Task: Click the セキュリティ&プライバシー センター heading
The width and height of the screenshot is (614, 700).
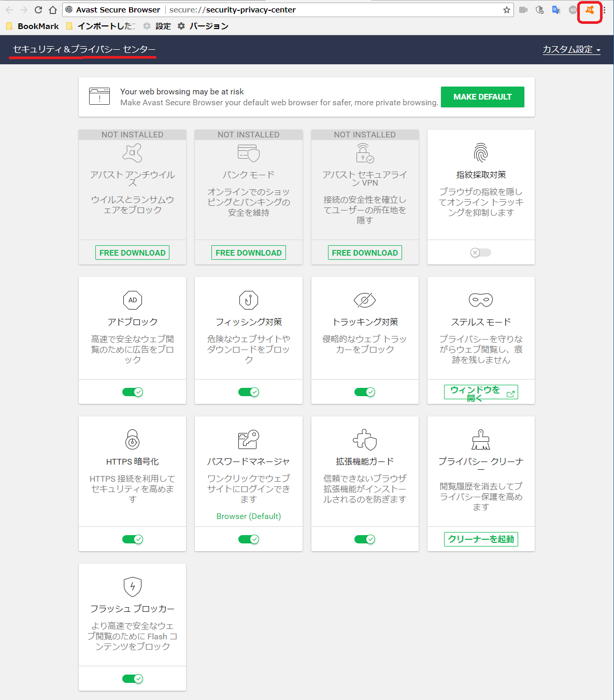Action: pos(84,49)
